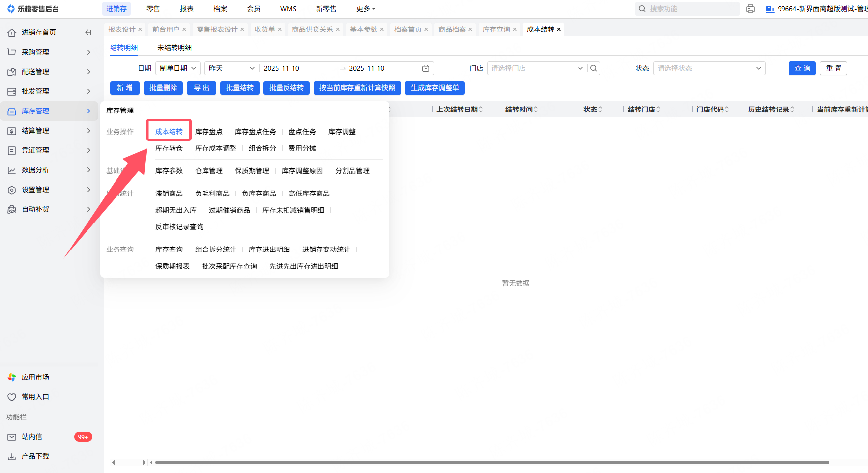
Task: Open the 更多 top menu dropdown
Action: tap(366, 9)
